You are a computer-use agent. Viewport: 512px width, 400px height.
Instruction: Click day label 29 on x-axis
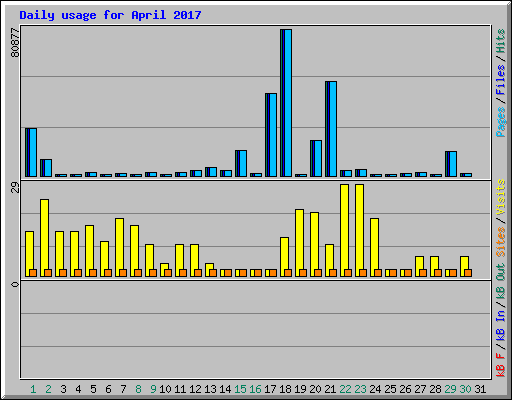(450, 389)
